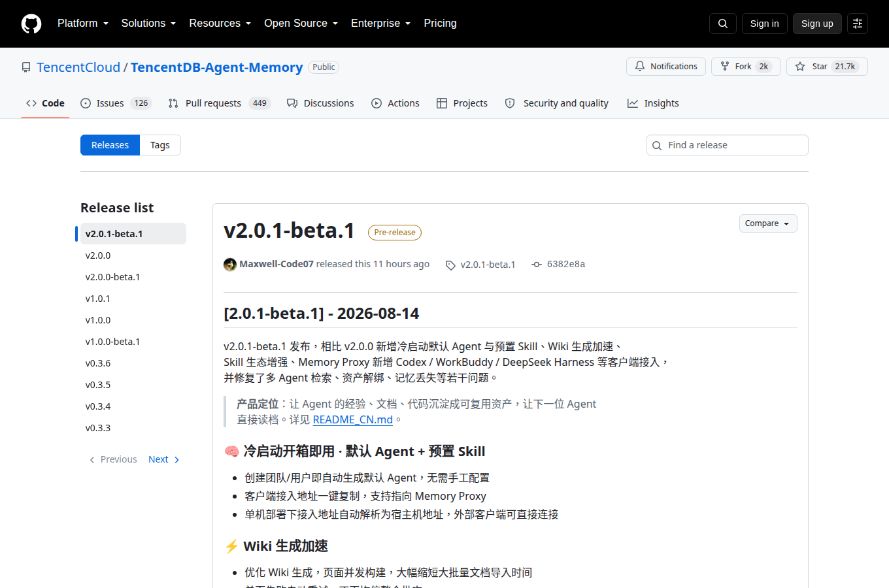
Task: Click the search magnifier icon button
Action: 723,24
